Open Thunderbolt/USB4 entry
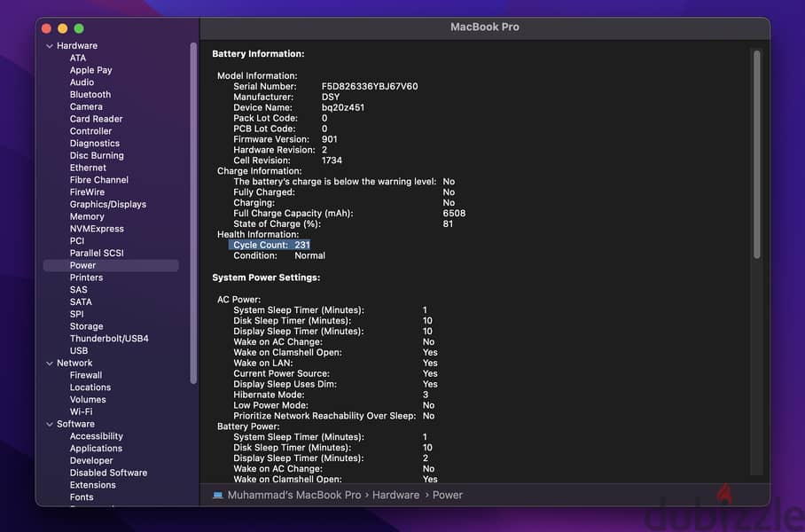The image size is (805, 532). coord(109,339)
